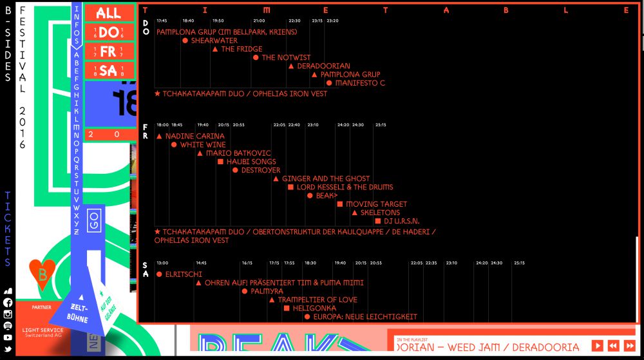Filter the timetable to DO (Thursday 16)
The image size is (644, 360).
point(109,32)
